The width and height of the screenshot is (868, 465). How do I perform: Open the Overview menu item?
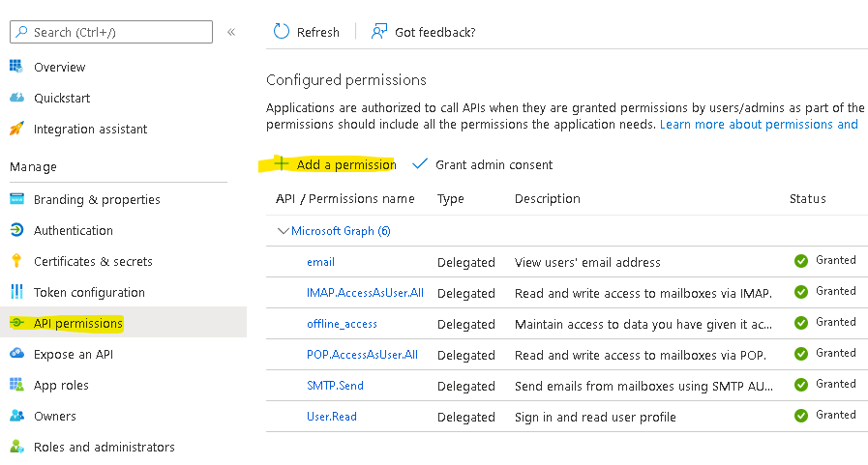click(x=60, y=67)
